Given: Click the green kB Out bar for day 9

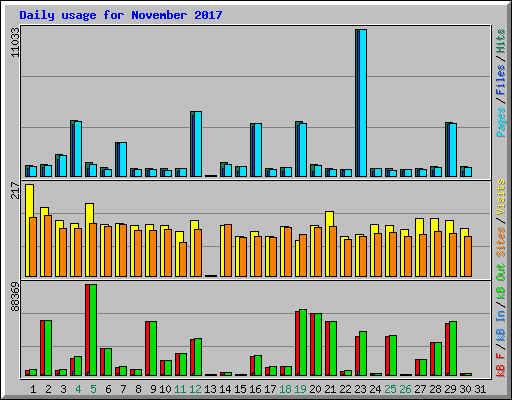Looking at the screenshot, I should (x=153, y=349).
